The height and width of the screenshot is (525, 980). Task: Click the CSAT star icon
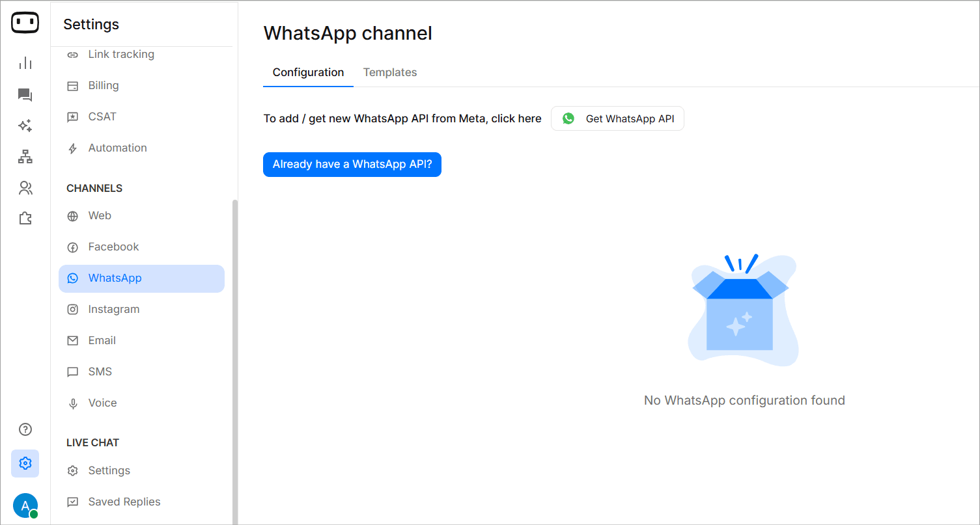point(73,117)
